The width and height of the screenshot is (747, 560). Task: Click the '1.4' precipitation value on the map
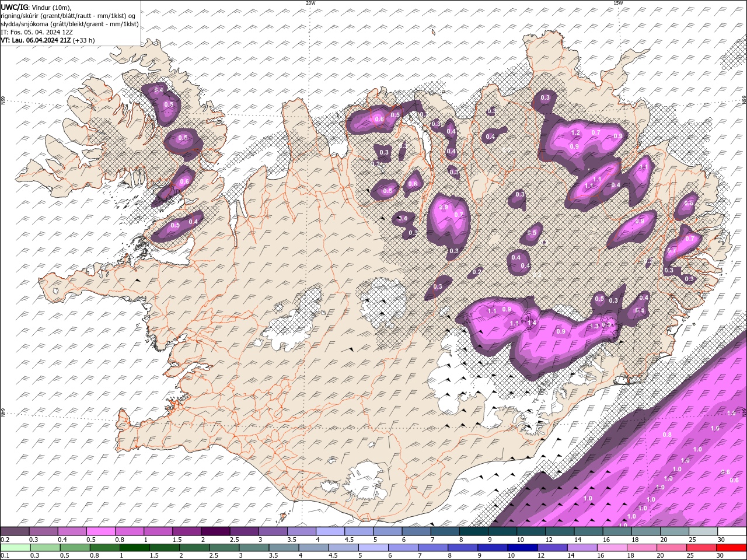532,323
